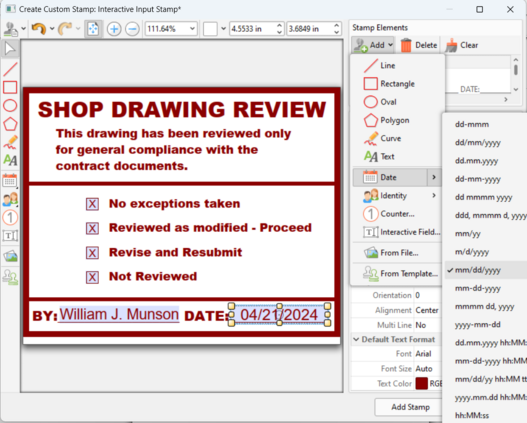This screenshot has height=423, width=527.
Task: Select the Counter tool in left toolbar
Action: coord(10,217)
